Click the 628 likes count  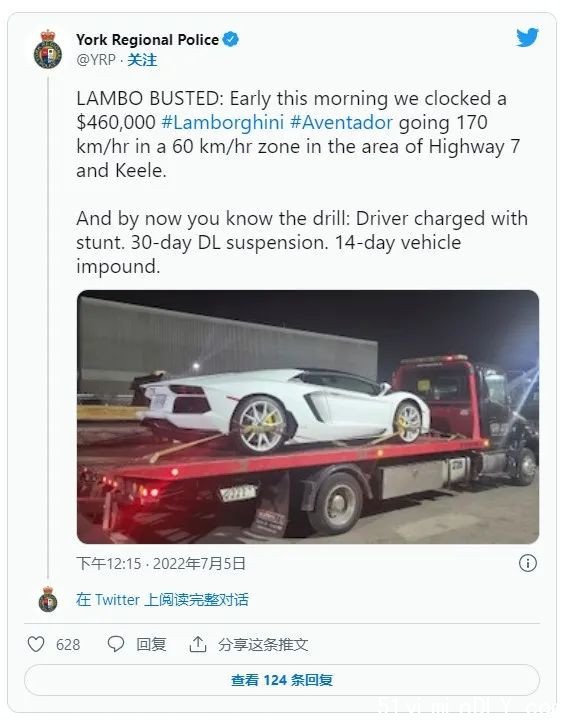[68, 645]
